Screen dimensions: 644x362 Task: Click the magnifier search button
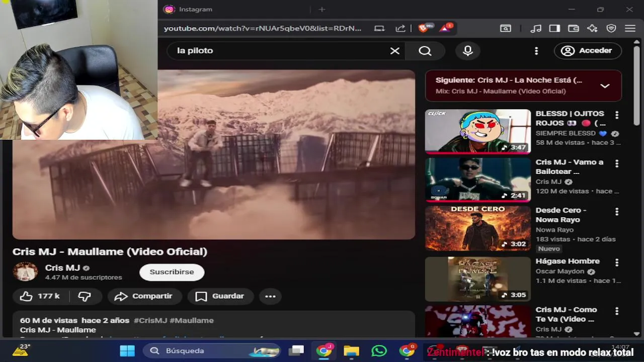click(425, 51)
